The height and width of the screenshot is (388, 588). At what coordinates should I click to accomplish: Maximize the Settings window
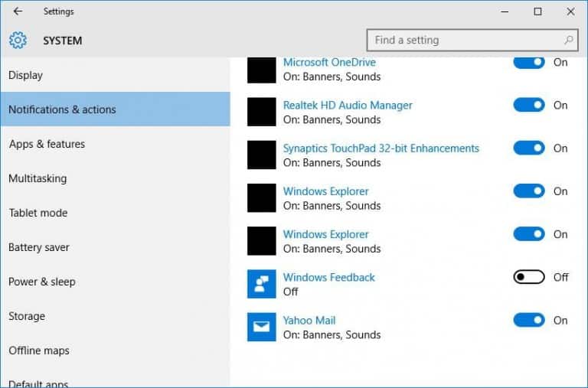tap(537, 11)
